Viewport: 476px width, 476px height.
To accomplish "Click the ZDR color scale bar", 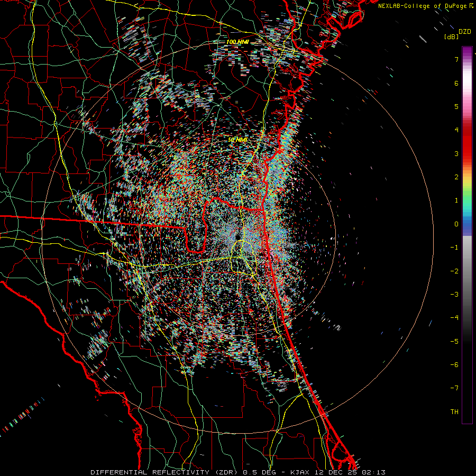I will (x=467, y=235).
